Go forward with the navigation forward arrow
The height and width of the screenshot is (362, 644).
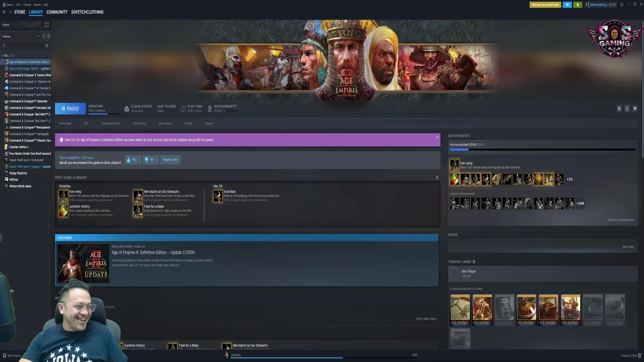[10, 12]
